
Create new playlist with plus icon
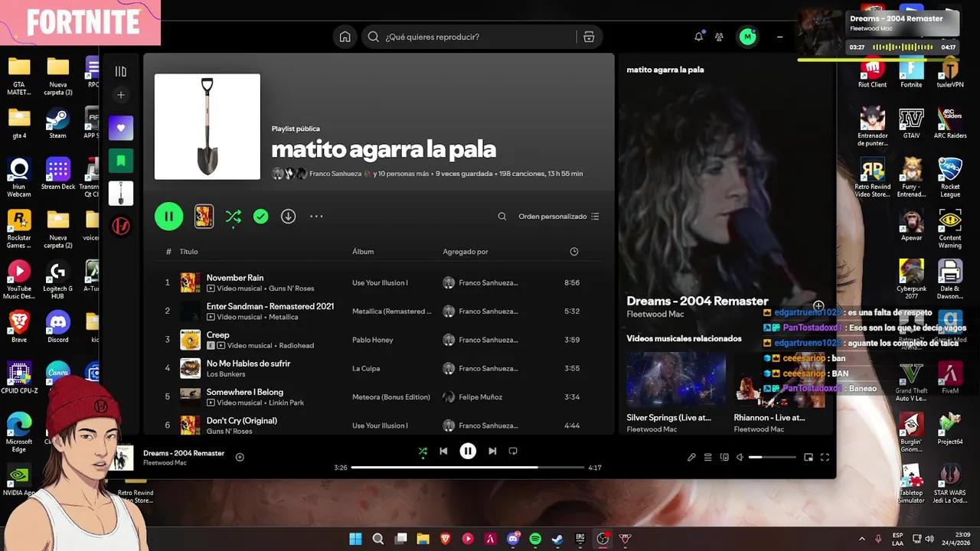point(120,95)
